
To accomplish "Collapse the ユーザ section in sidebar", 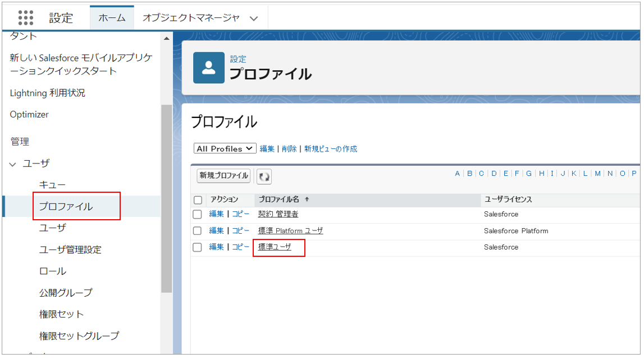I will (13, 164).
